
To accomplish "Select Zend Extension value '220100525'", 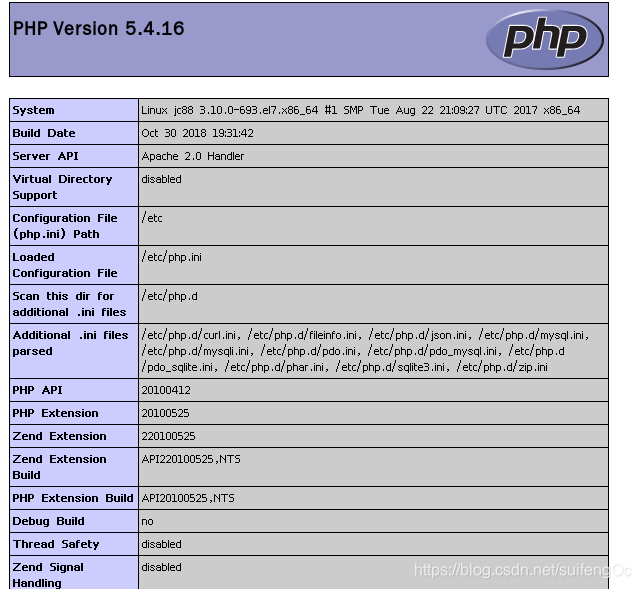I will [x=168, y=436].
